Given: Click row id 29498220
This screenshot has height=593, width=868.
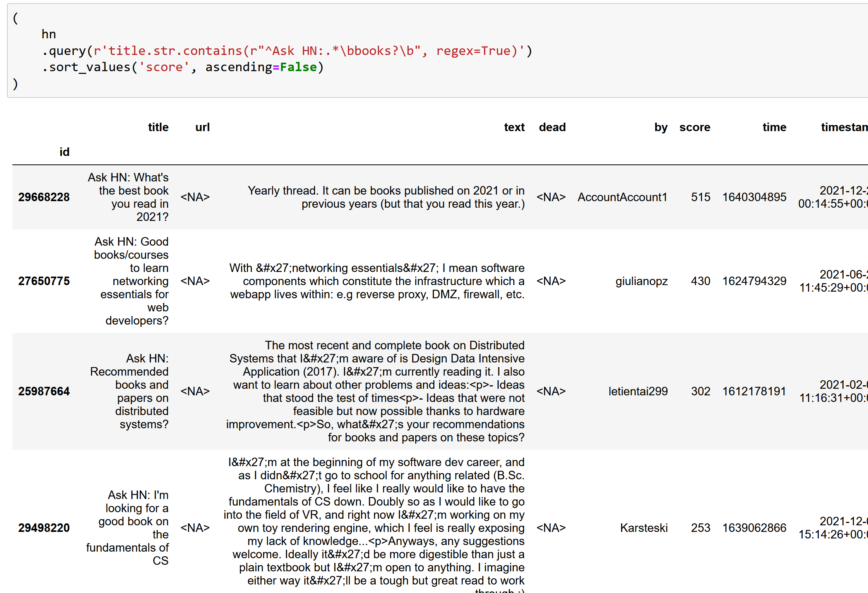Looking at the screenshot, I should click(x=44, y=528).
